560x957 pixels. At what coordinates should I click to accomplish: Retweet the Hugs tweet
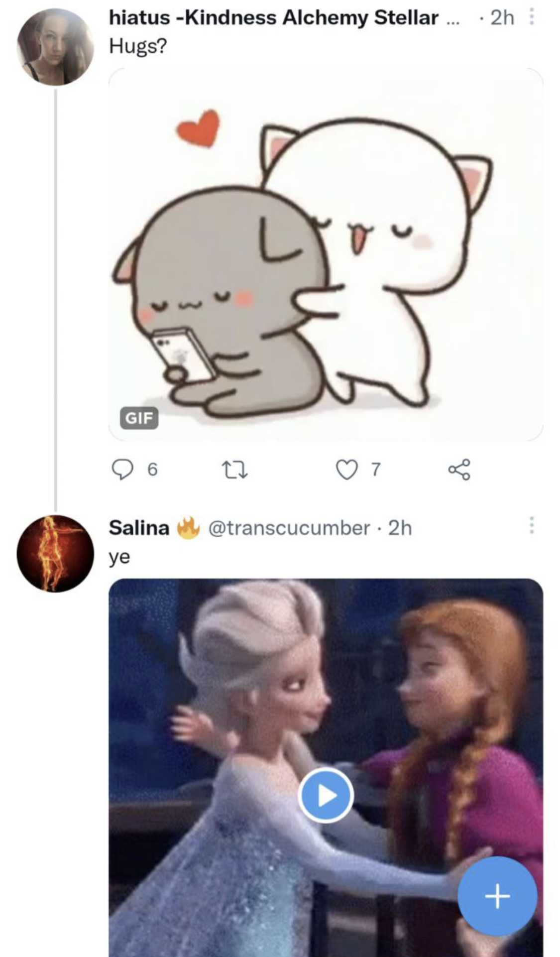tap(234, 470)
